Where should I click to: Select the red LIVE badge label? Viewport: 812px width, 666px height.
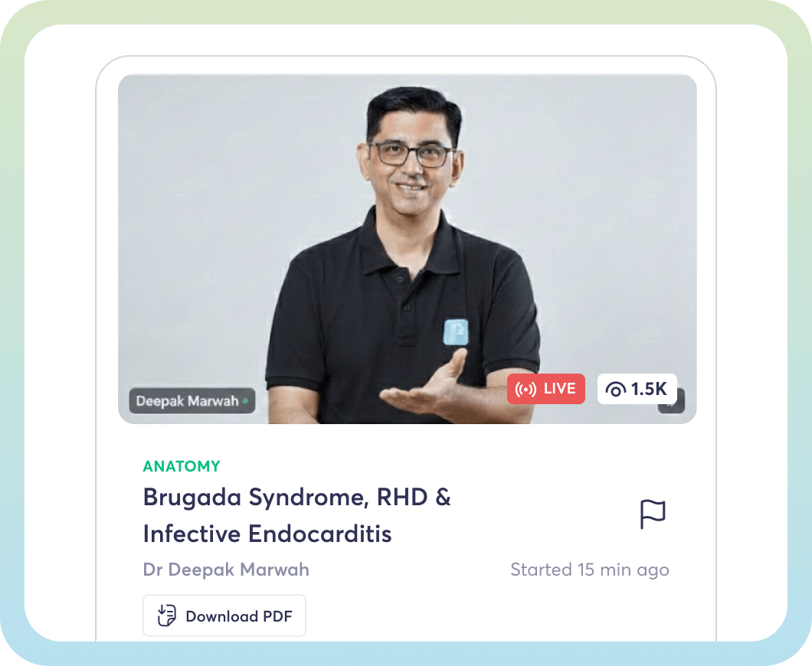point(546,389)
